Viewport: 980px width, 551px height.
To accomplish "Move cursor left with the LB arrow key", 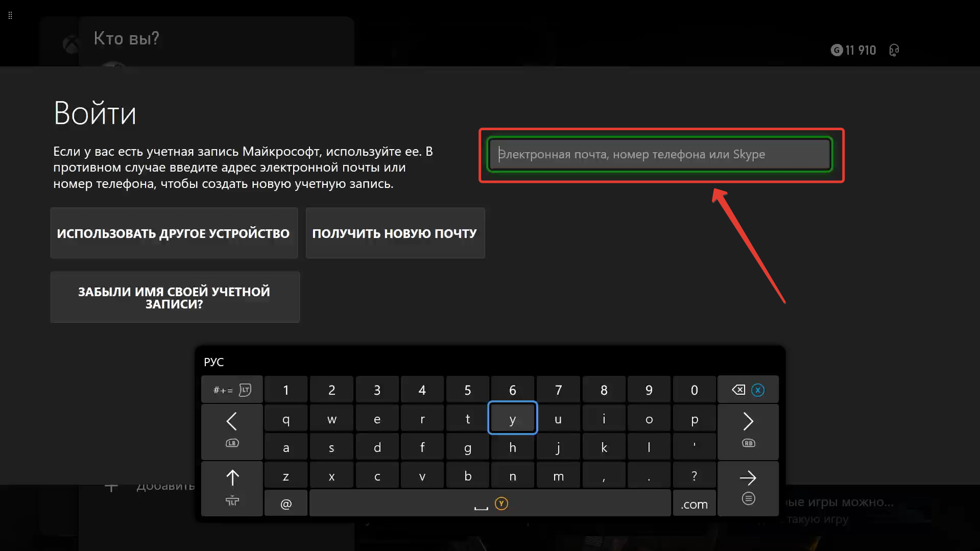I will [232, 430].
